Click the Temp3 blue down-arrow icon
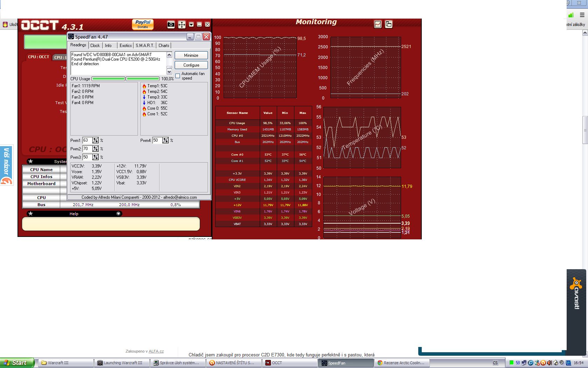Image resolution: width=588 pixels, height=368 pixels. point(144,97)
